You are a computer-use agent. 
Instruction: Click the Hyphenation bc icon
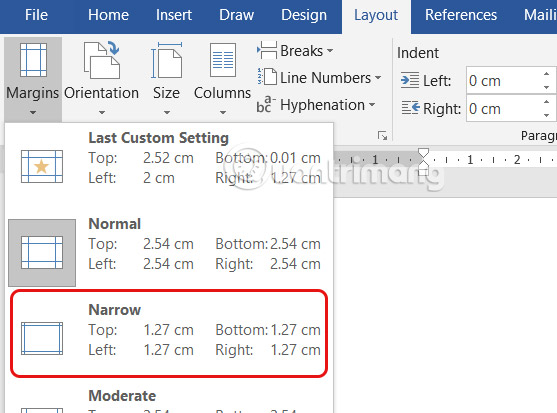coord(266,104)
